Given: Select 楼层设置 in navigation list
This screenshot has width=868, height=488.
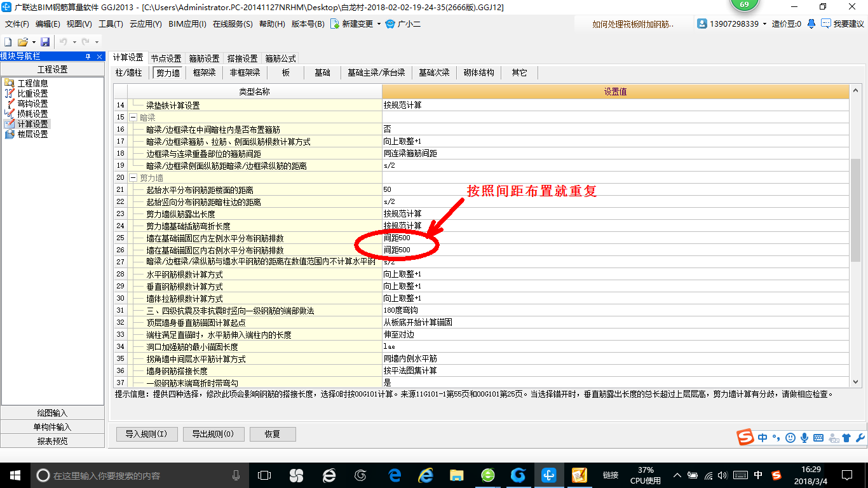Looking at the screenshot, I should click(x=32, y=134).
